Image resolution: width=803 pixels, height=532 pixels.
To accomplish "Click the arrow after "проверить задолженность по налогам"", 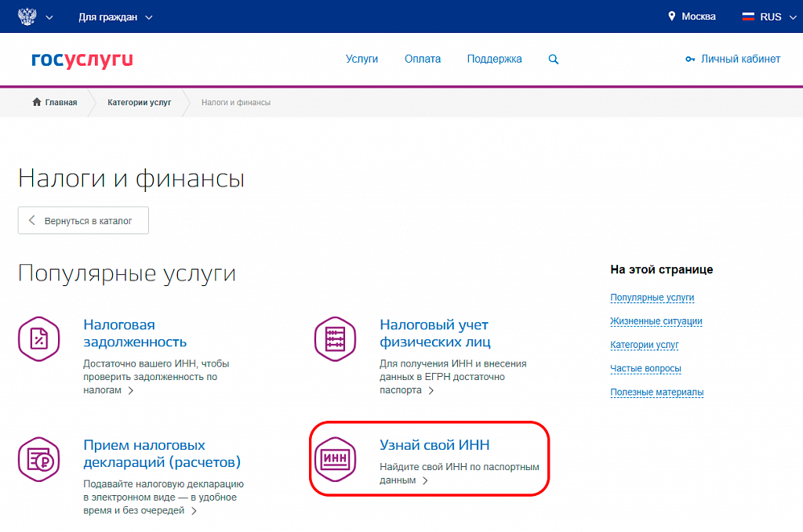I will point(131,390).
